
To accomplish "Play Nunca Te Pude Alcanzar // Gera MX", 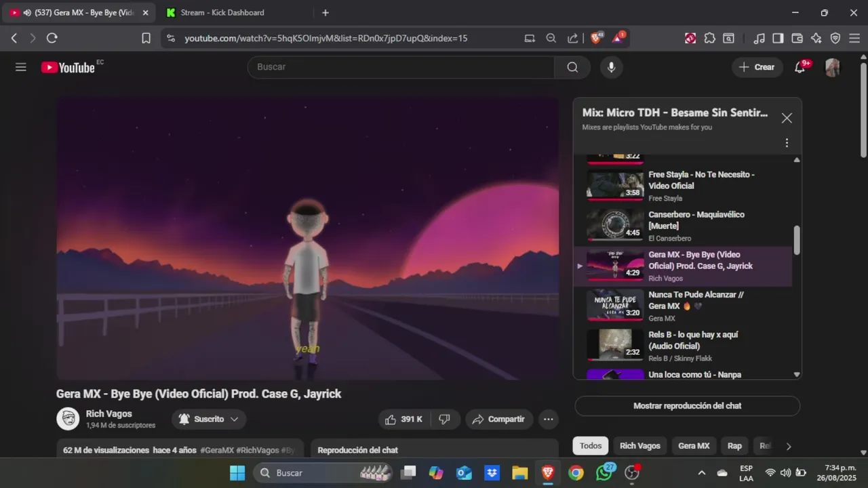I will click(683, 306).
